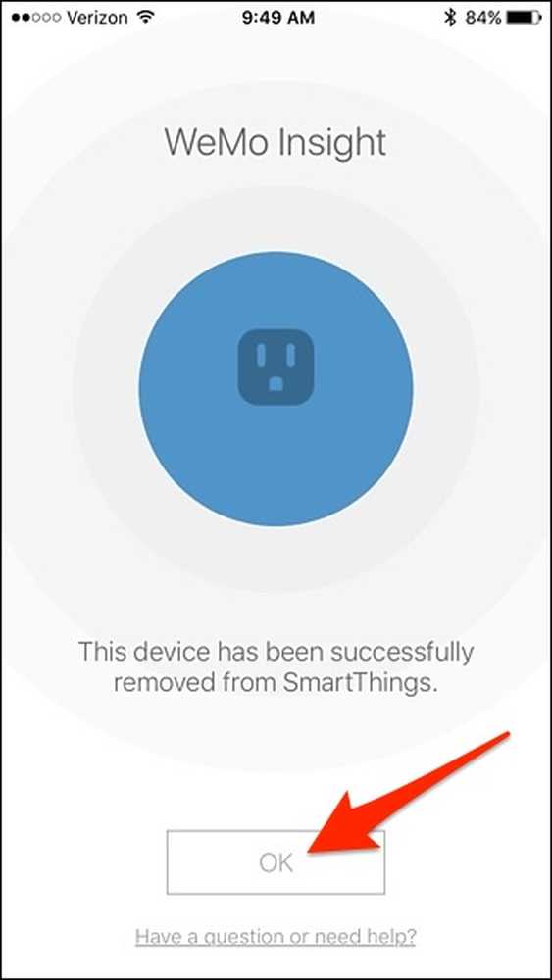Tap the left slot of the outlet icon
The height and width of the screenshot is (980, 552).
point(261,355)
